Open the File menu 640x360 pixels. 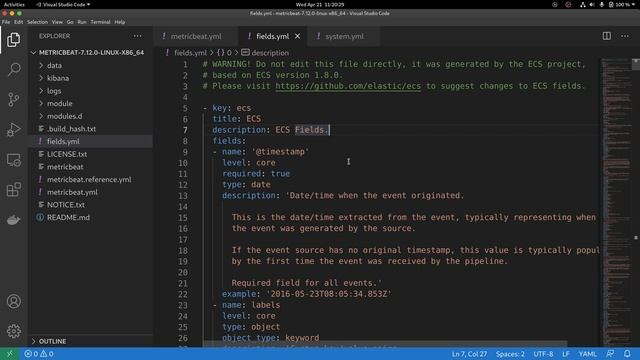coord(6,22)
